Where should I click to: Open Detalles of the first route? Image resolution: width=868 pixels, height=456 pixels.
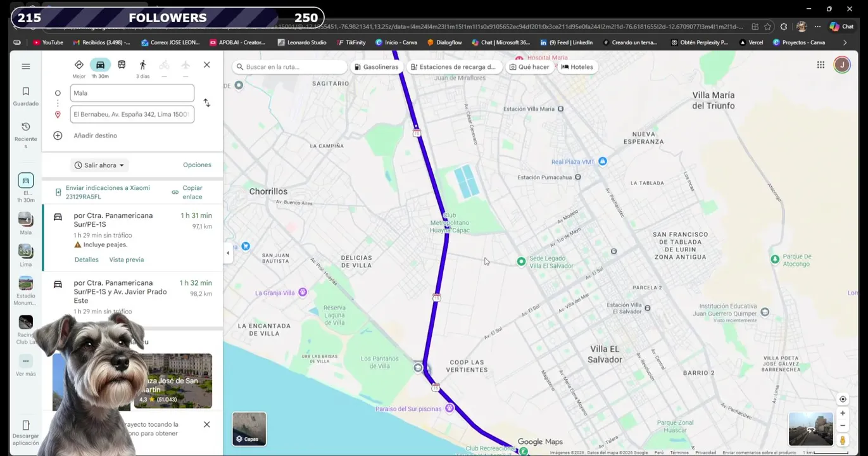pos(87,260)
